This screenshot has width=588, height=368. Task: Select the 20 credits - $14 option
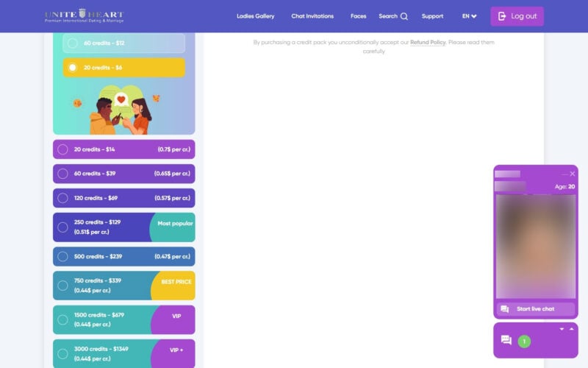click(x=123, y=149)
